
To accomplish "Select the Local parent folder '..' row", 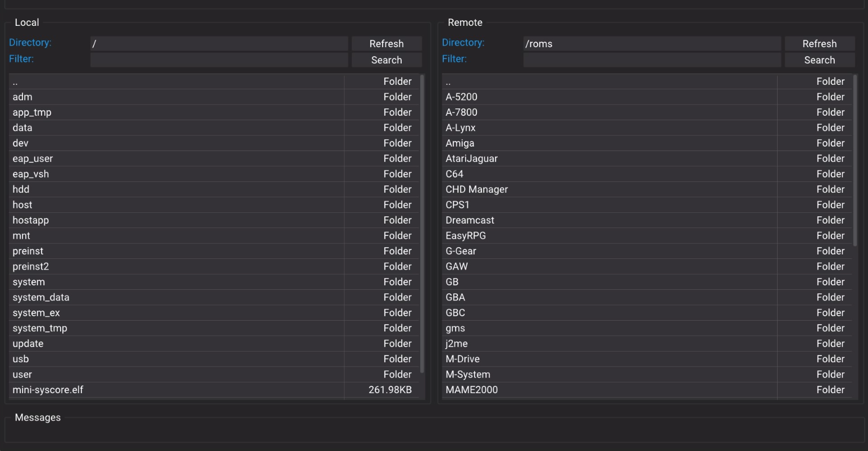I will (214, 81).
